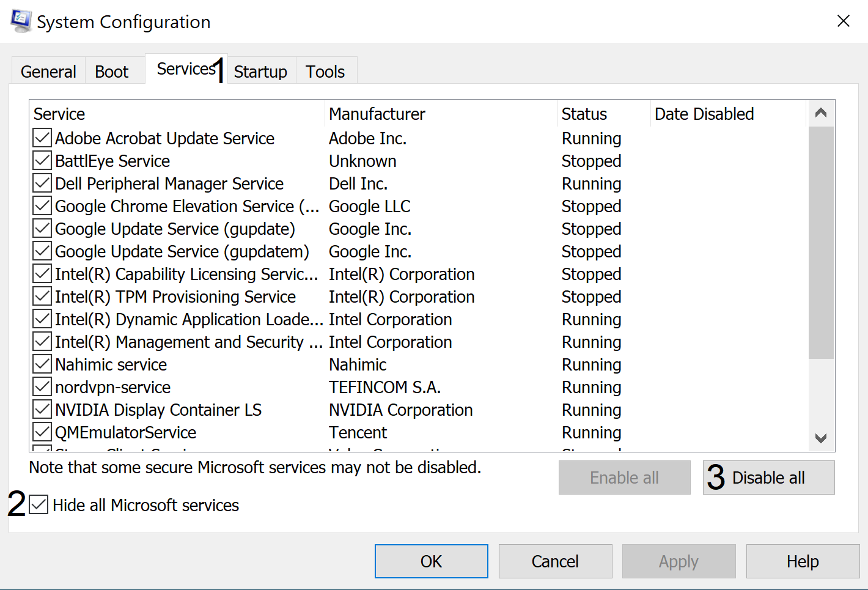Uncheck the BattlEye Service checkbox

[42, 161]
